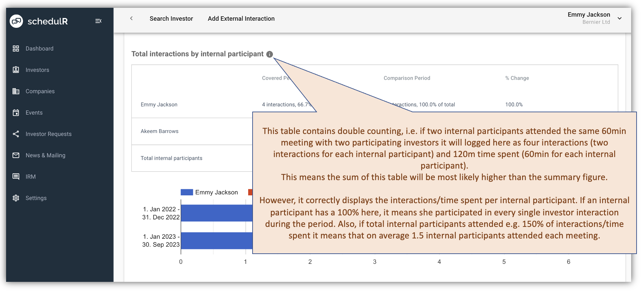644x291 pixels.
Task: Select the Investors sidebar icon
Action: [x=16, y=70]
